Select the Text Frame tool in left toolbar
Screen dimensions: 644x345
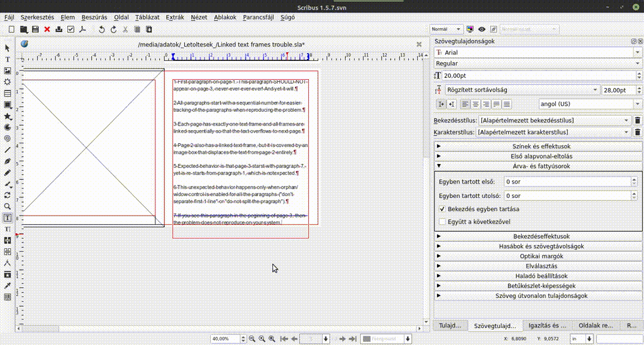[x=8, y=59]
